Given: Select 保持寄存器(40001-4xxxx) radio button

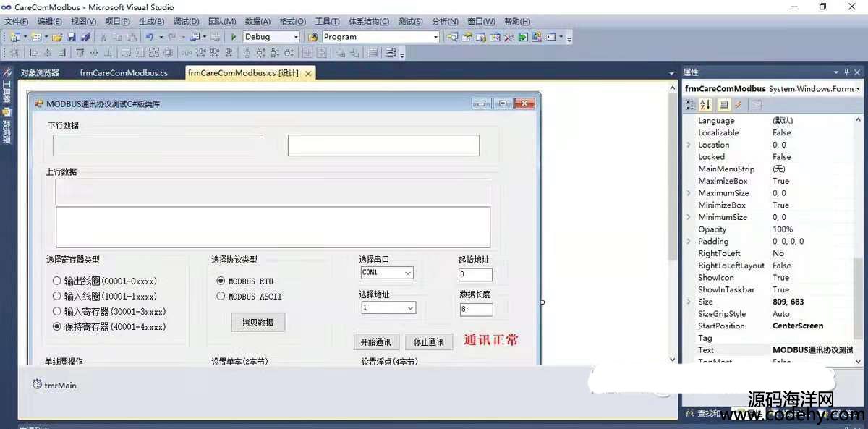Looking at the screenshot, I should point(109,326).
